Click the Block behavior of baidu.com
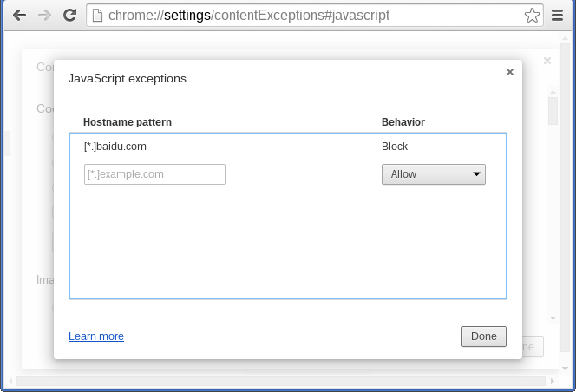 point(395,147)
